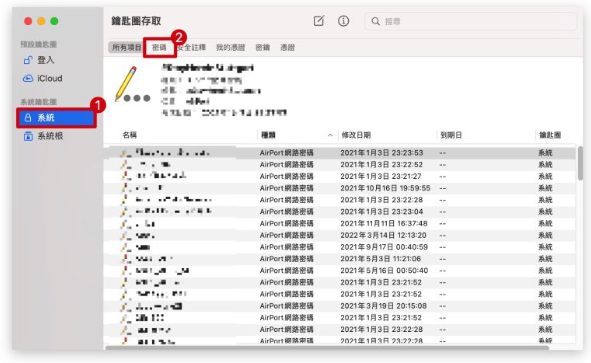Select row dated 2021年1月3日 23:23:04

[339, 211]
